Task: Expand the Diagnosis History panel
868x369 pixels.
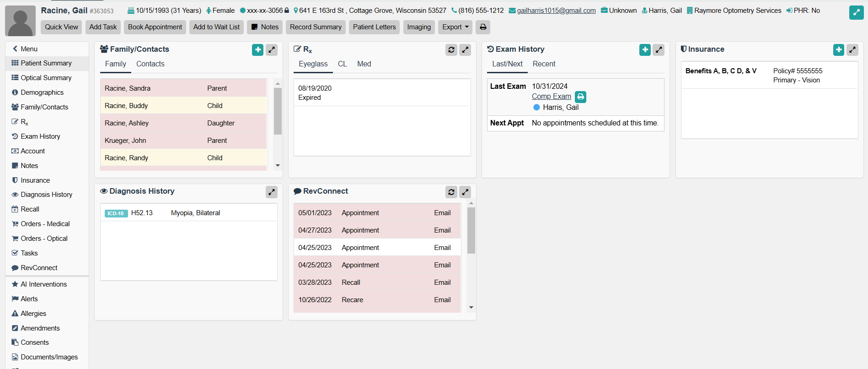Action: (272, 192)
